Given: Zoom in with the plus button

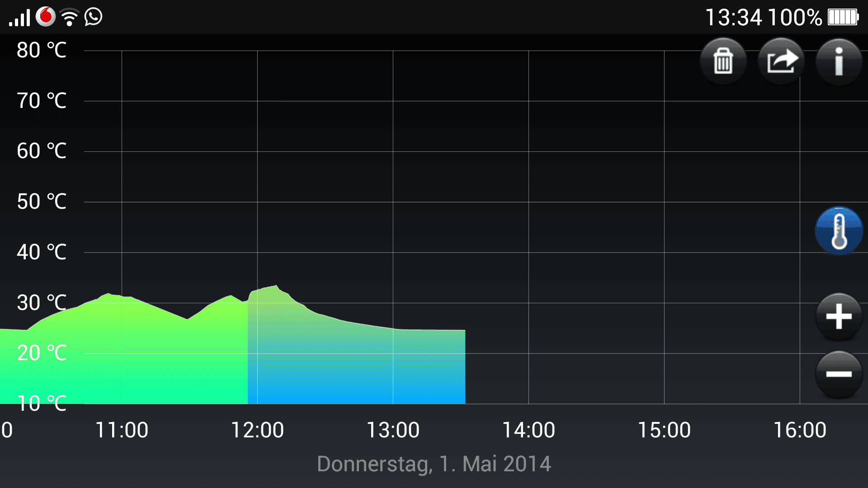Looking at the screenshot, I should (839, 316).
